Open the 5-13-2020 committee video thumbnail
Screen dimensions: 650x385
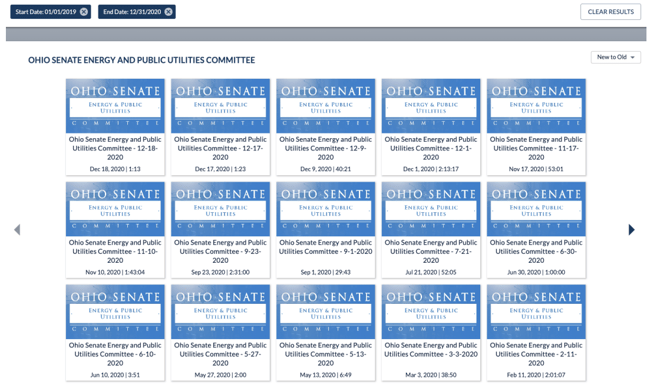pos(326,312)
